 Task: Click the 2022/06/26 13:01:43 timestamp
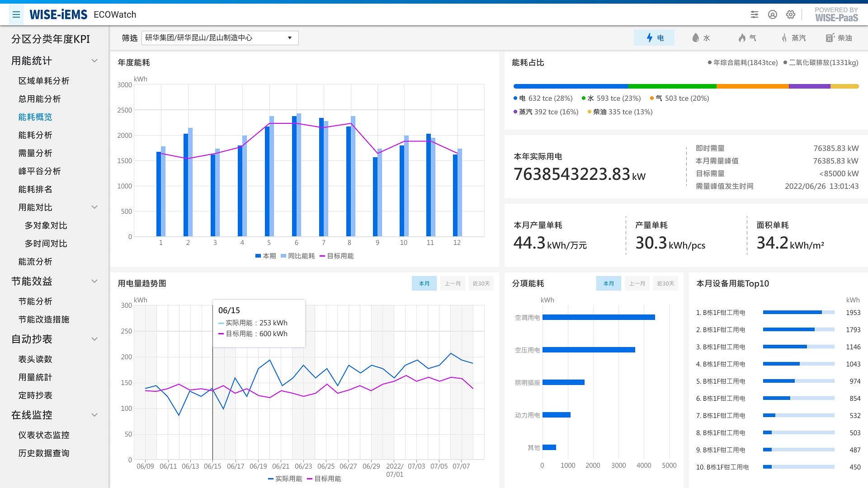[821, 186]
